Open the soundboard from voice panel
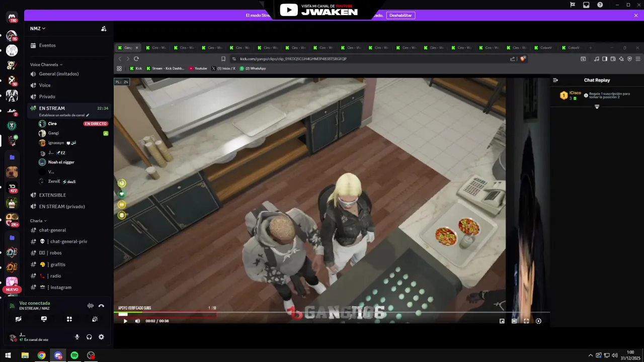The image size is (644, 362). coord(95,319)
